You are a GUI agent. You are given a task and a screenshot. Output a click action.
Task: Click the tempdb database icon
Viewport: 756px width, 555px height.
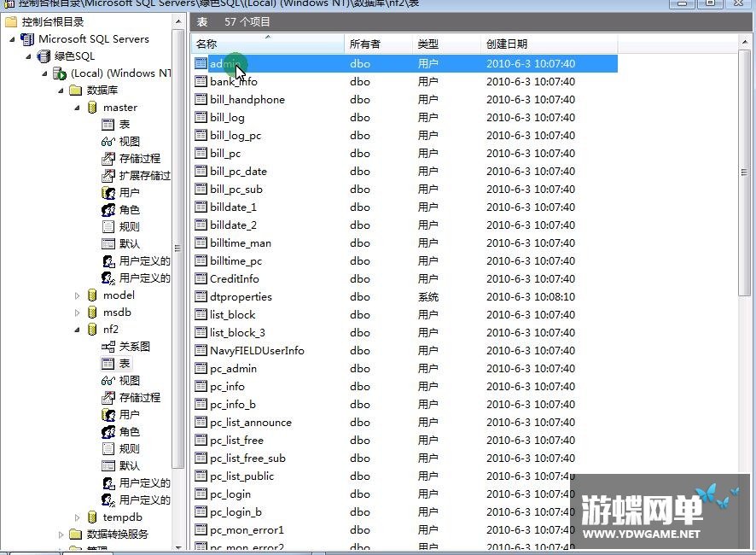[92, 517]
